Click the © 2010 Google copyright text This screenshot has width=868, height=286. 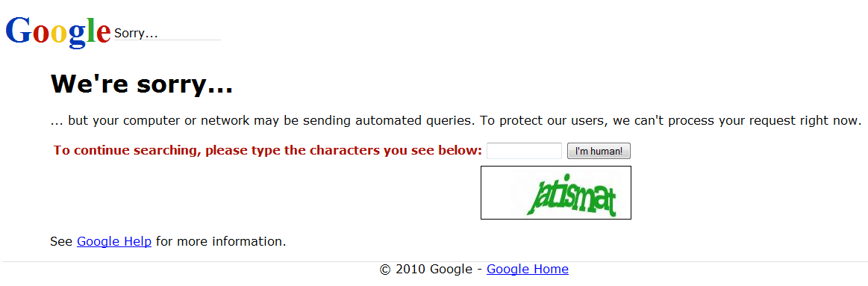coord(426,270)
